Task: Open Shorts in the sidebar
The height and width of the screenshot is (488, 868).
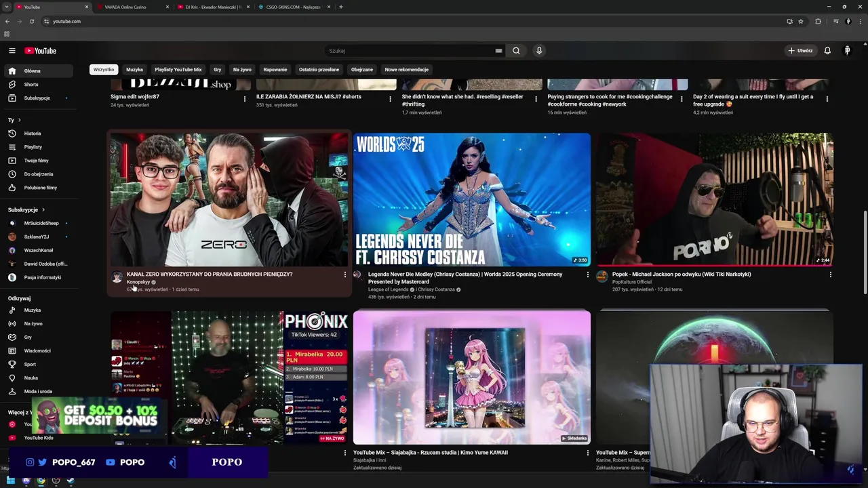Action: [x=38, y=85]
